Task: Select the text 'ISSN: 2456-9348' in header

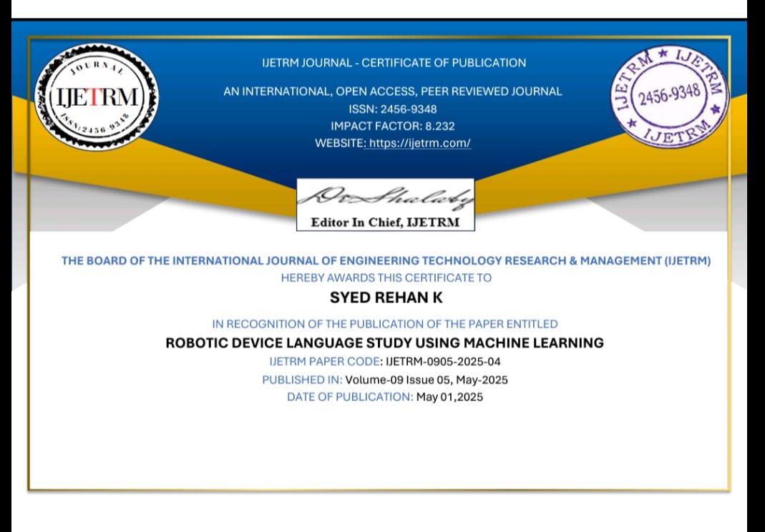Action: tap(393, 109)
